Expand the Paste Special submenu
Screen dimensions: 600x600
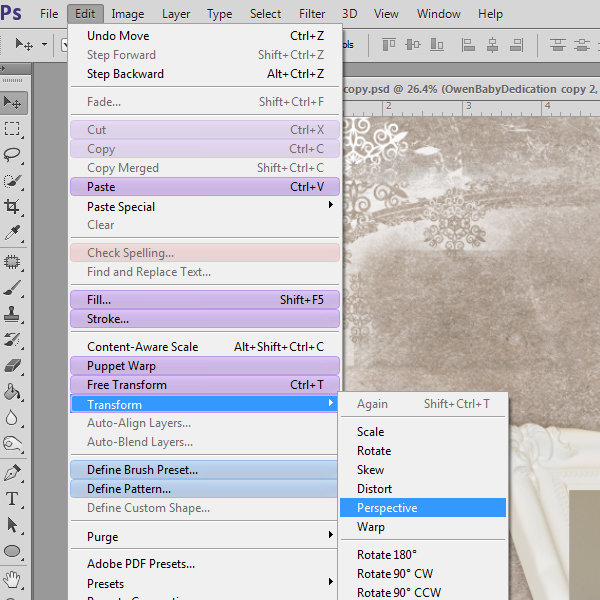(x=205, y=207)
